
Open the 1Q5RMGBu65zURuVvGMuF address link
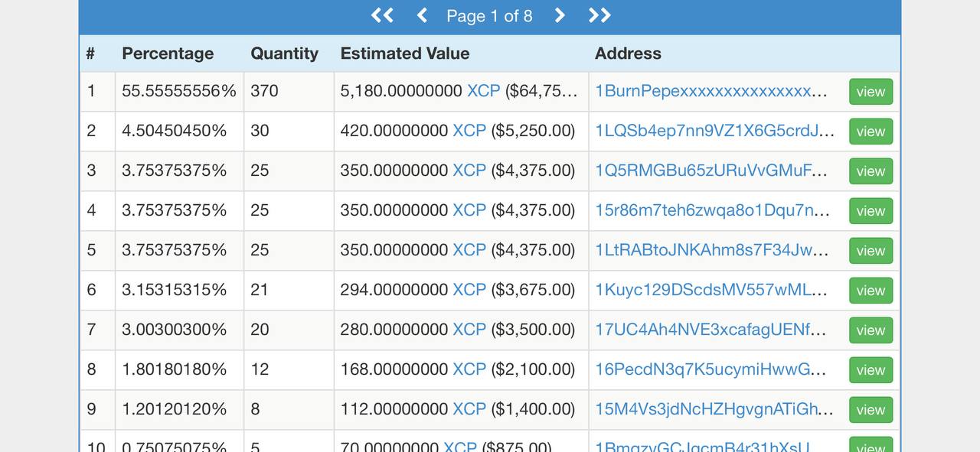(x=711, y=171)
